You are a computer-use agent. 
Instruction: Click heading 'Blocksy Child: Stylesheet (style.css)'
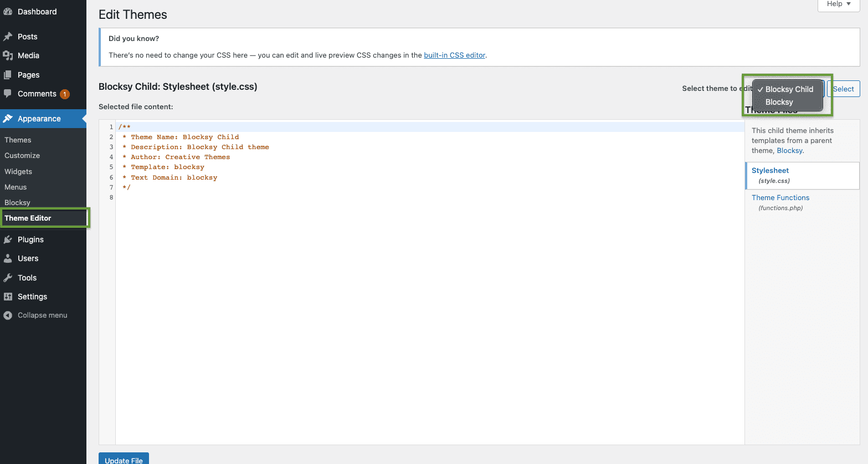coord(178,86)
